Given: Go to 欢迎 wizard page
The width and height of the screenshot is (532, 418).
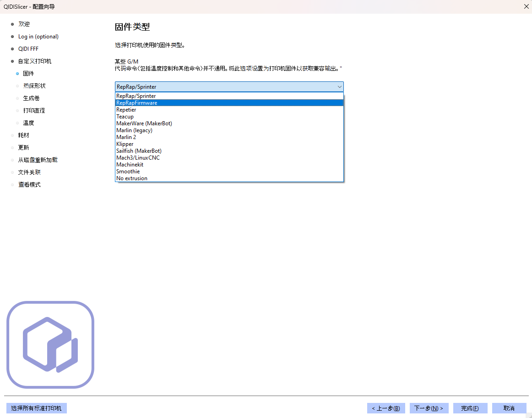Looking at the screenshot, I should point(24,24).
